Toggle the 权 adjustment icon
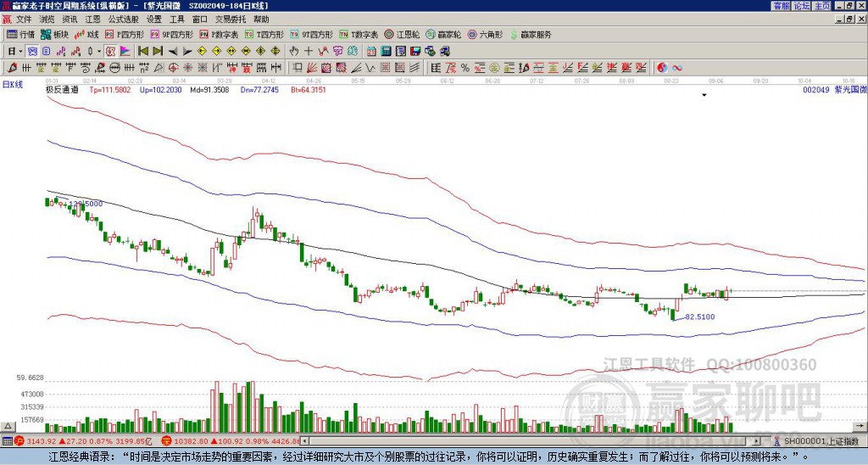Image resolution: width=868 pixels, height=465 pixels. [110, 51]
